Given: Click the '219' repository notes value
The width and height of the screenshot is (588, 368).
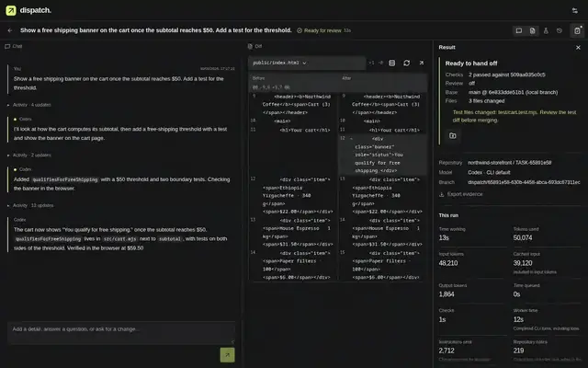Looking at the screenshot, I should click(x=518, y=351).
